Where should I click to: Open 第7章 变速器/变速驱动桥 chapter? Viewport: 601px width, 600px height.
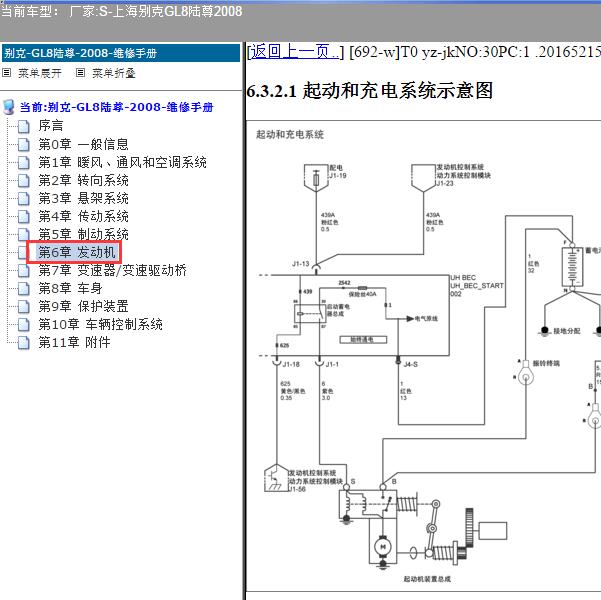coord(112,270)
